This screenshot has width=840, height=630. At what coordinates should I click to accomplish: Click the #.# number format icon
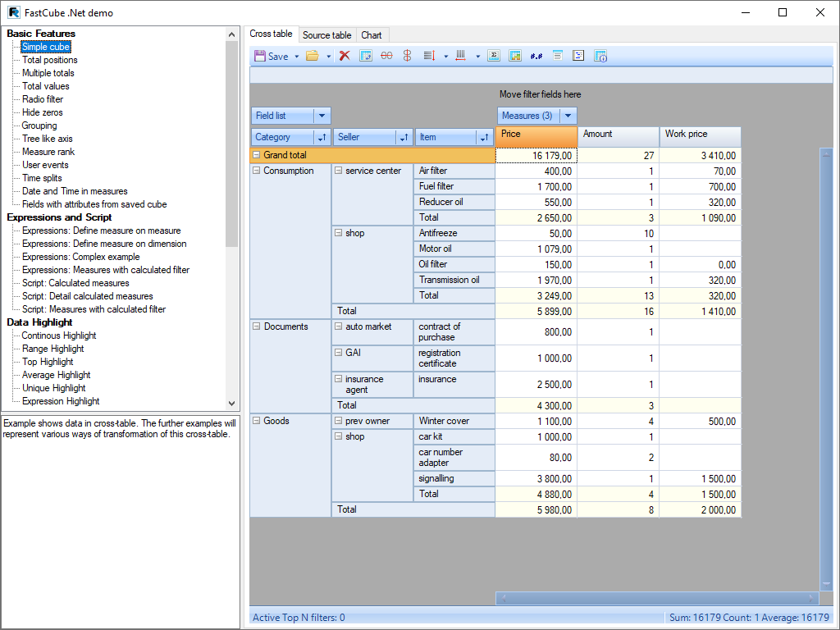tap(536, 56)
